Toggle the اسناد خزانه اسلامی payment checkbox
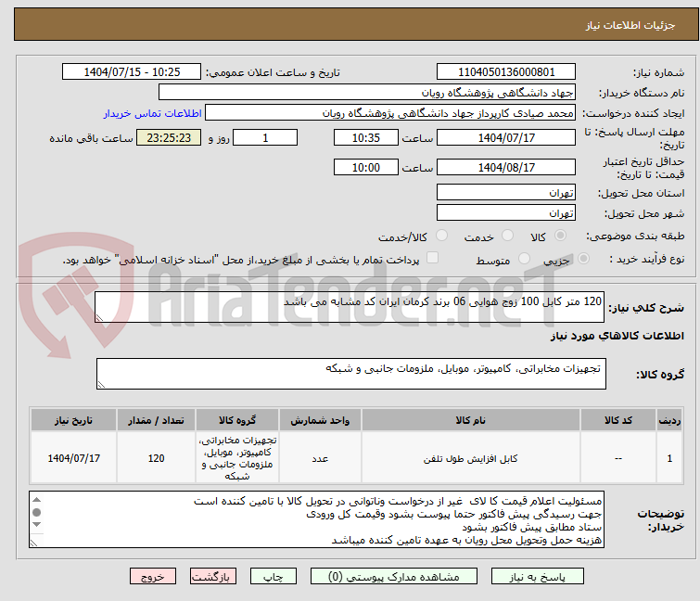The height and width of the screenshot is (601, 700). [x=432, y=258]
